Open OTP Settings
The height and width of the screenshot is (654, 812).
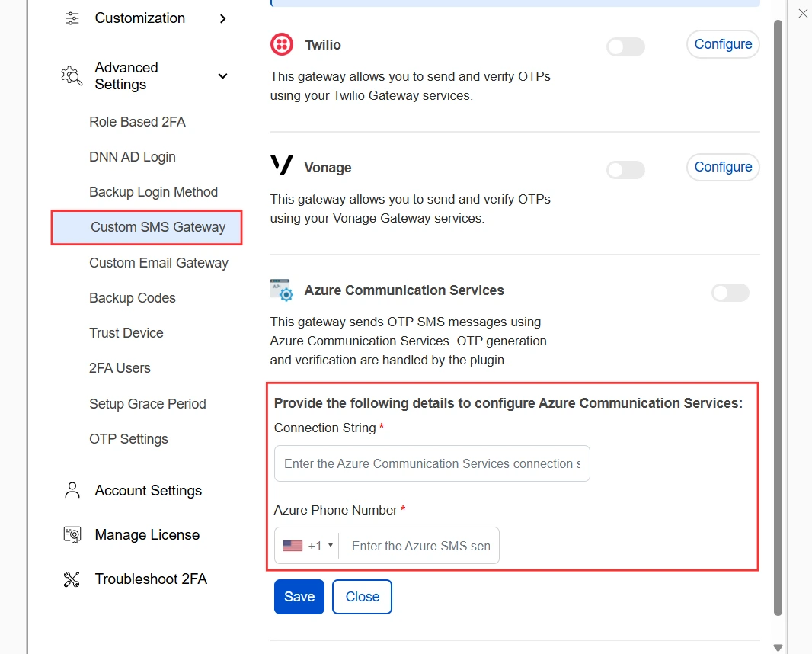[129, 439]
